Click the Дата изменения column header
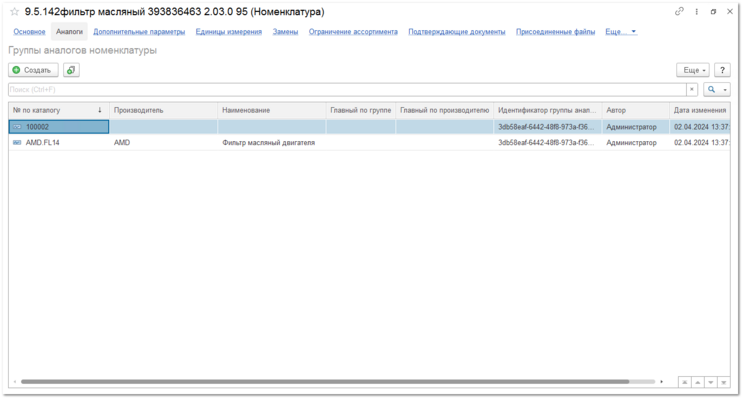Image resolution: width=743 pixels, height=399 pixels. click(700, 110)
